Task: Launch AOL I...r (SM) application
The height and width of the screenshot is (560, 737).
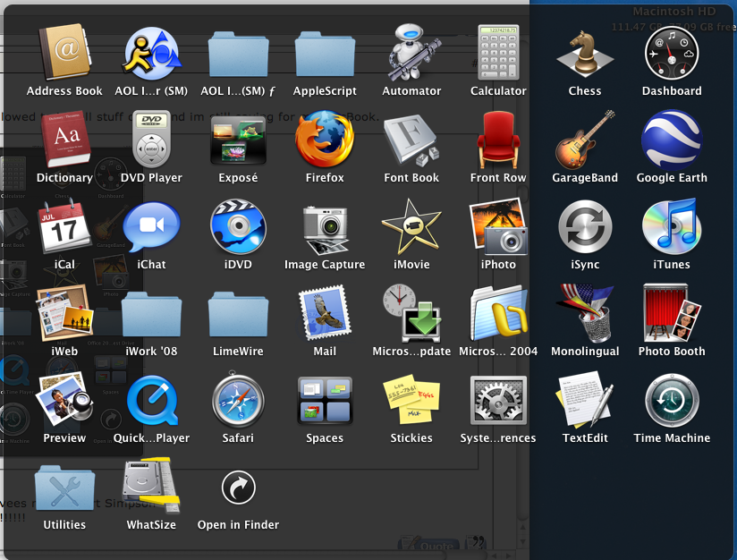Action: 151,53
